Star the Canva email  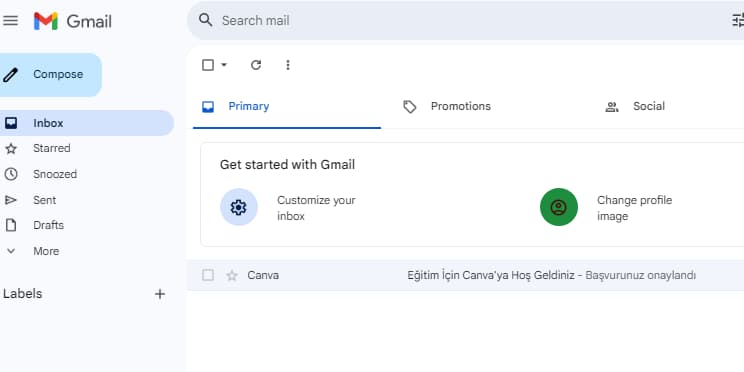tap(232, 276)
